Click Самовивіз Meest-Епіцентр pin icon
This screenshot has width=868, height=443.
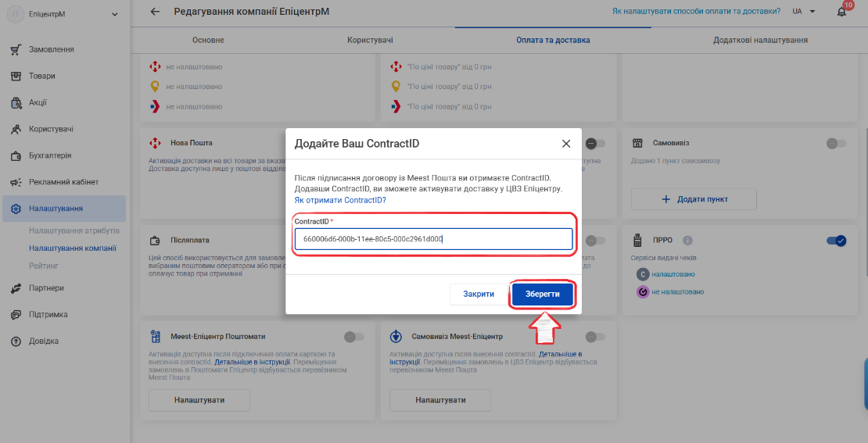pos(396,336)
